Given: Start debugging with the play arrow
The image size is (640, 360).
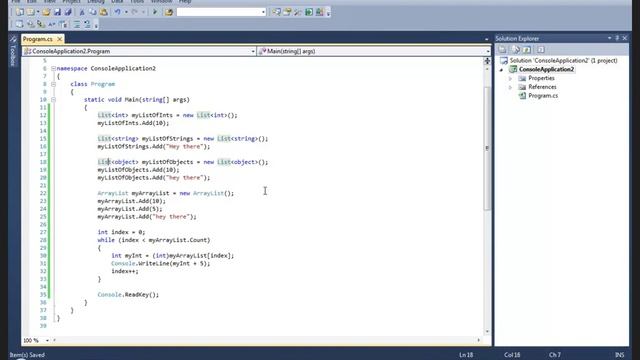Looking at the screenshot, I should coord(155,12).
